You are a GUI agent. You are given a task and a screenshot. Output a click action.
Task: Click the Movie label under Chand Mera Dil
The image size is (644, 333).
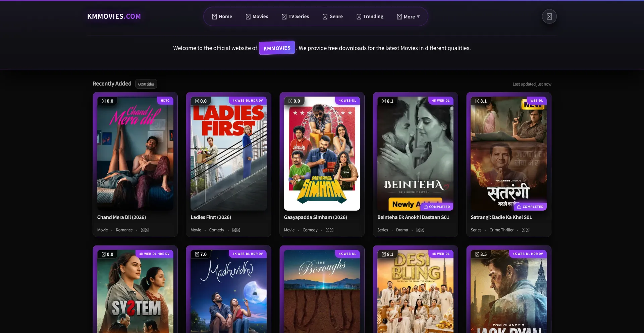(103, 230)
